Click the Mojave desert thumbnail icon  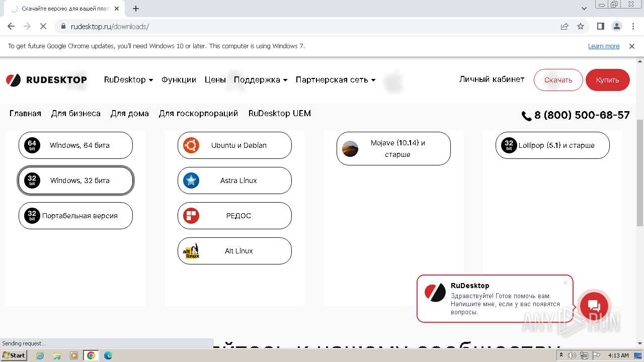(350, 148)
